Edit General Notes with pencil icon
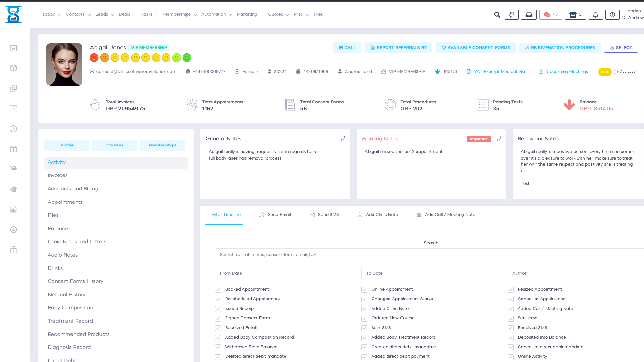Viewport: 644px width, 362px height. pyautogui.click(x=343, y=139)
